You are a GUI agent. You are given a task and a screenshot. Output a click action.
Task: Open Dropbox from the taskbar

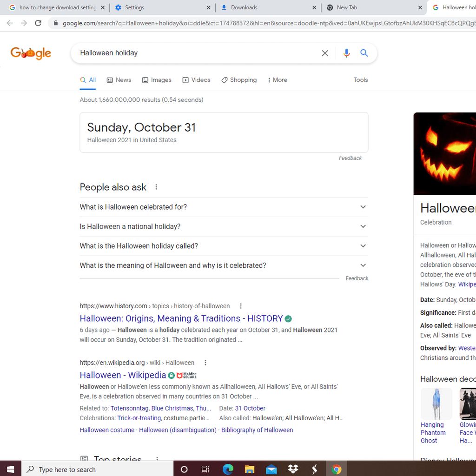[293, 469]
